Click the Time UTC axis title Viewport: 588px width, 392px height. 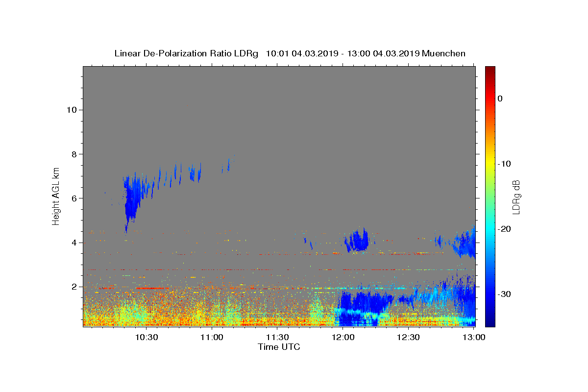click(x=279, y=347)
